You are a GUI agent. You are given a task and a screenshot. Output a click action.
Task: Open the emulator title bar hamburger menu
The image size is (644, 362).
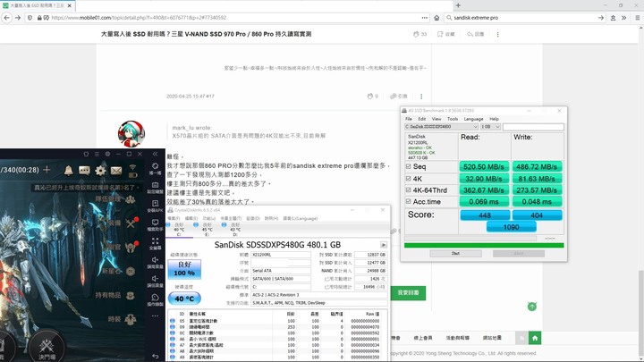pos(97,154)
